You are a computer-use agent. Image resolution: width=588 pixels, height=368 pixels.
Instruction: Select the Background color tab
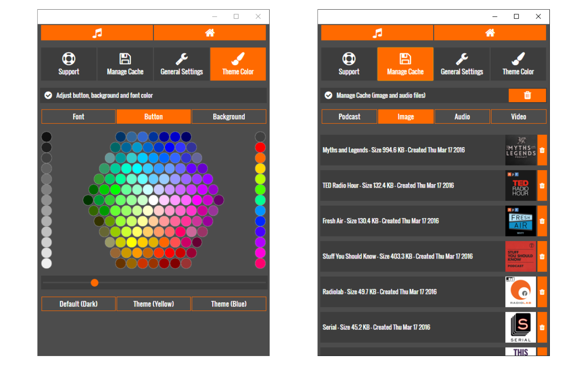click(x=229, y=116)
